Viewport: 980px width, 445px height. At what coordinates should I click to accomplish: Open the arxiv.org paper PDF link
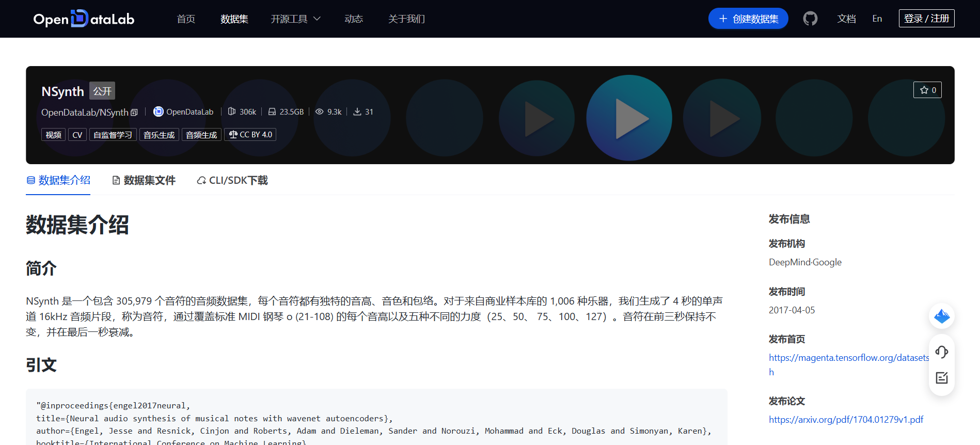pyautogui.click(x=846, y=420)
